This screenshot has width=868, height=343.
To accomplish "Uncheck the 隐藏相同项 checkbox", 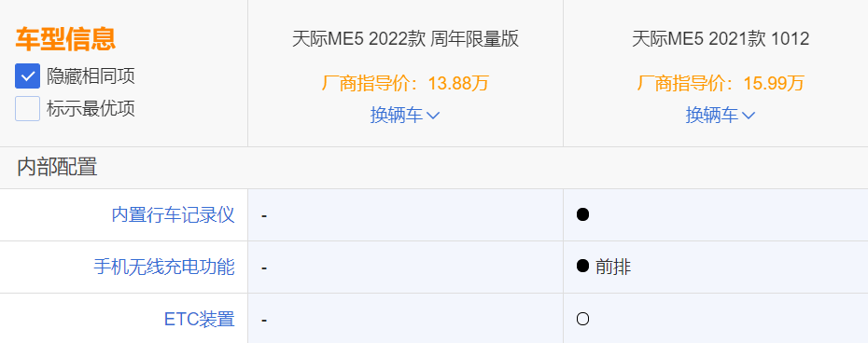I will 27,76.
